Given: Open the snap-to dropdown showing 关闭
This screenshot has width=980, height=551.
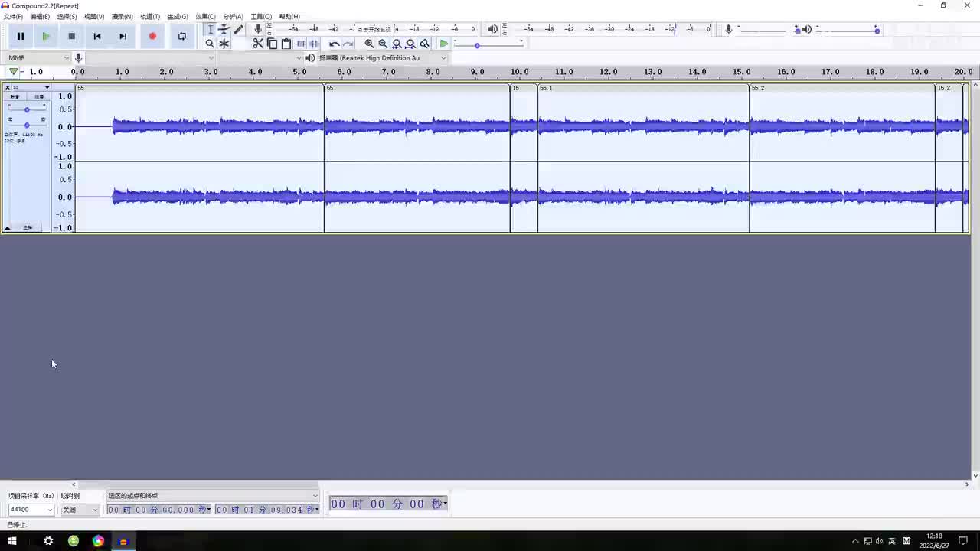Looking at the screenshot, I should point(80,510).
